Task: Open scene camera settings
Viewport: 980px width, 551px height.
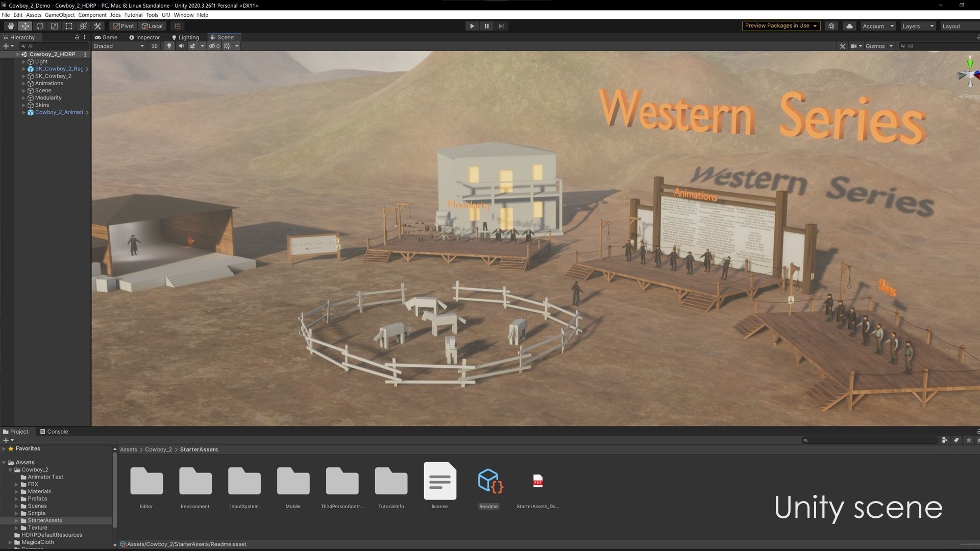Action: [x=856, y=46]
